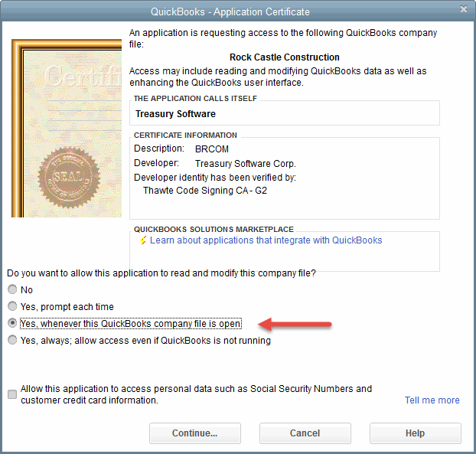Enable personal data access checkbox
Screen dimensions: 476x454
pos(12,394)
